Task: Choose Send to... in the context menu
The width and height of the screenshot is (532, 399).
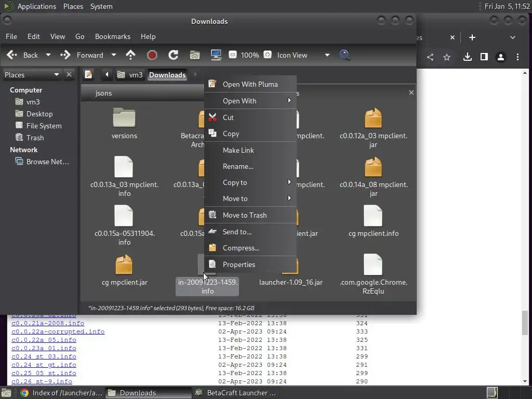Action: (251, 232)
